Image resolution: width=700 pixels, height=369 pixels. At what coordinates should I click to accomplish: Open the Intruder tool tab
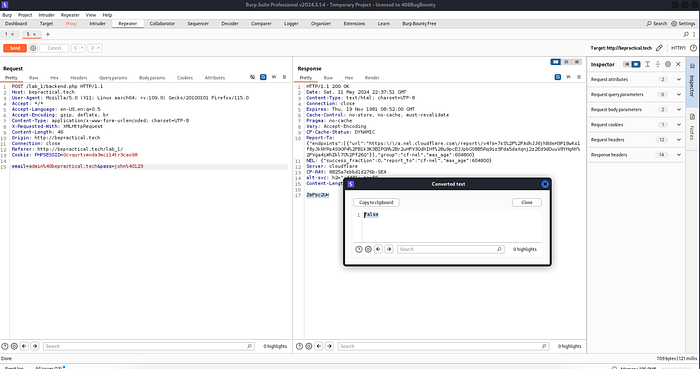click(97, 24)
